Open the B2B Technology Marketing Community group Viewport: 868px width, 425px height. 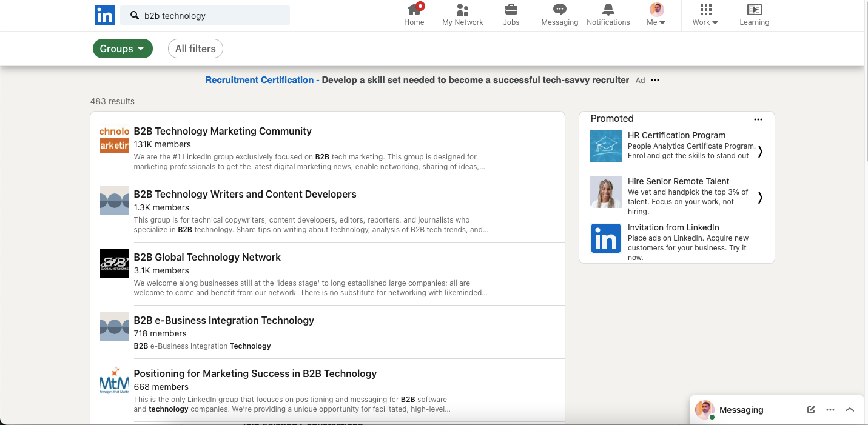point(222,131)
